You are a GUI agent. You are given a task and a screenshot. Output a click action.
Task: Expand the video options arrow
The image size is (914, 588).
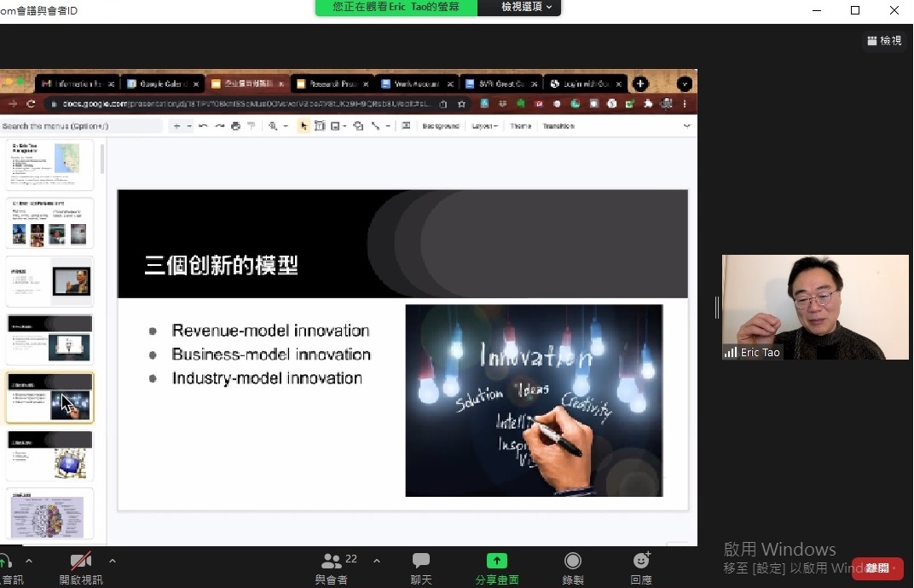click(x=113, y=561)
